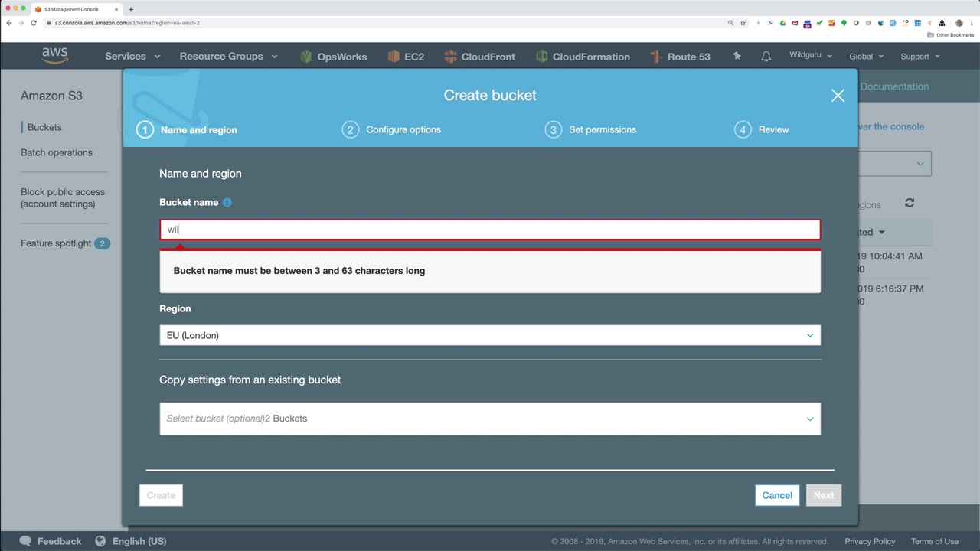Open the CloudFront shortcut
This screenshot has height=551, width=980.
(479, 57)
